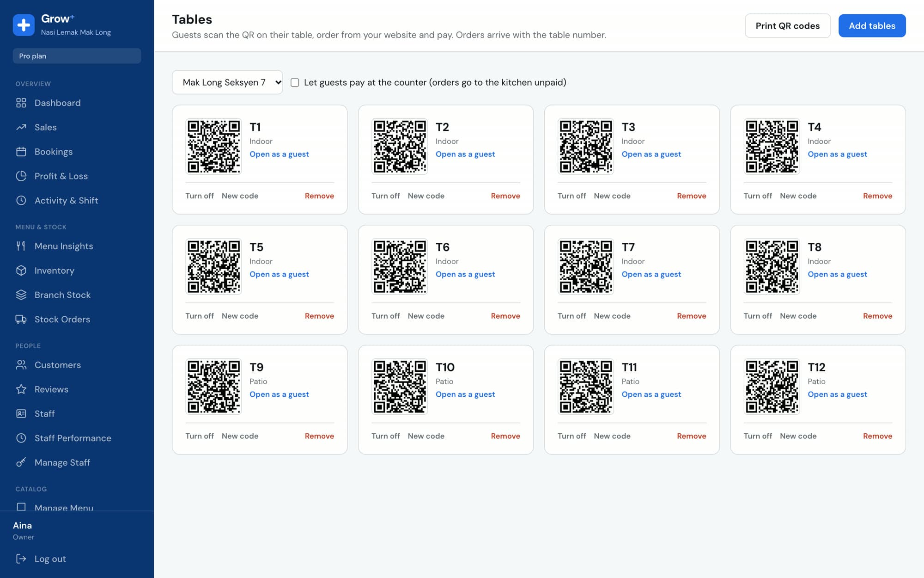This screenshot has height=578, width=924.
Task: Click the Add tables button
Action: tap(872, 26)
